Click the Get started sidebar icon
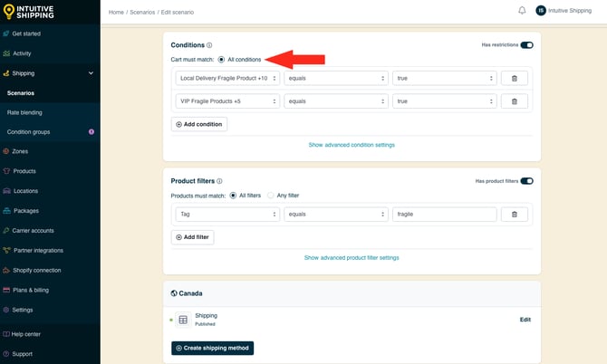This screenshot has width=607, height=364. 6,34
